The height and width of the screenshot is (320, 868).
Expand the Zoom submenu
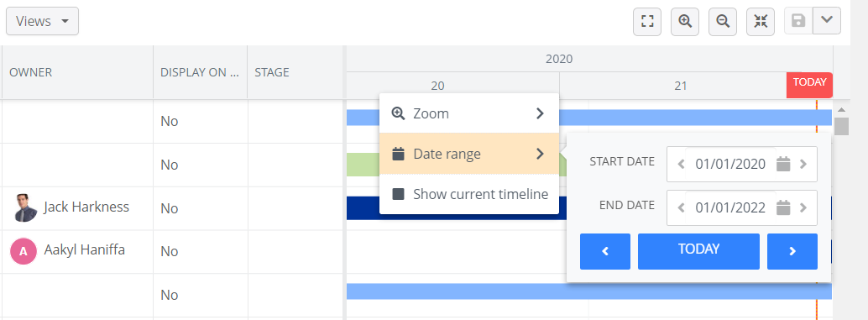pyautogui.click(x=469, y=113)
